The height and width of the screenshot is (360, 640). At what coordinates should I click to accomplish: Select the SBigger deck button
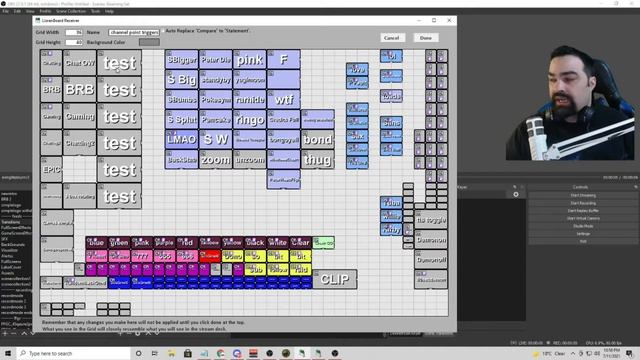point(182,60)
